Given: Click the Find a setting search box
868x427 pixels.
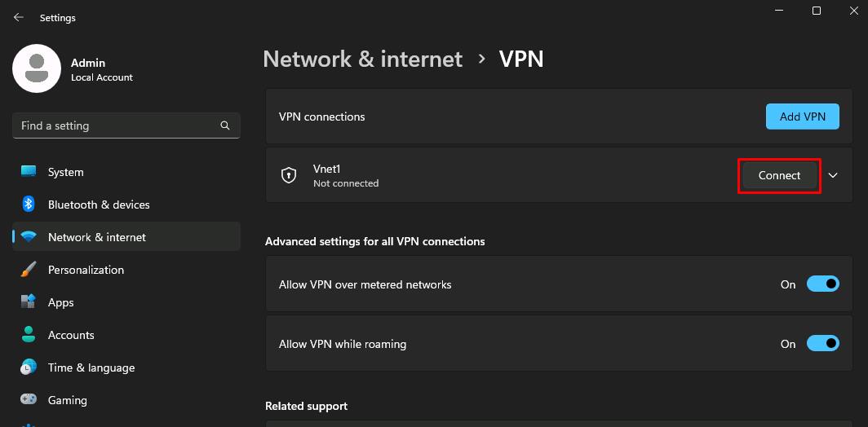Looking at the screenshot, I should pyautogui.click(x=114, y=125).
